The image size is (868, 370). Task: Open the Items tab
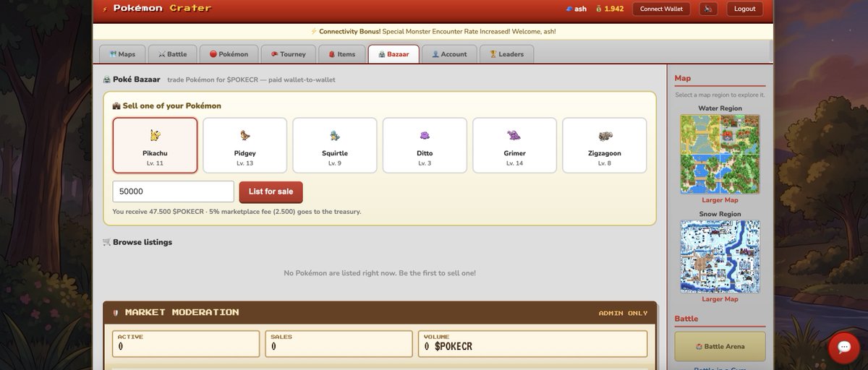click(341, 54)
